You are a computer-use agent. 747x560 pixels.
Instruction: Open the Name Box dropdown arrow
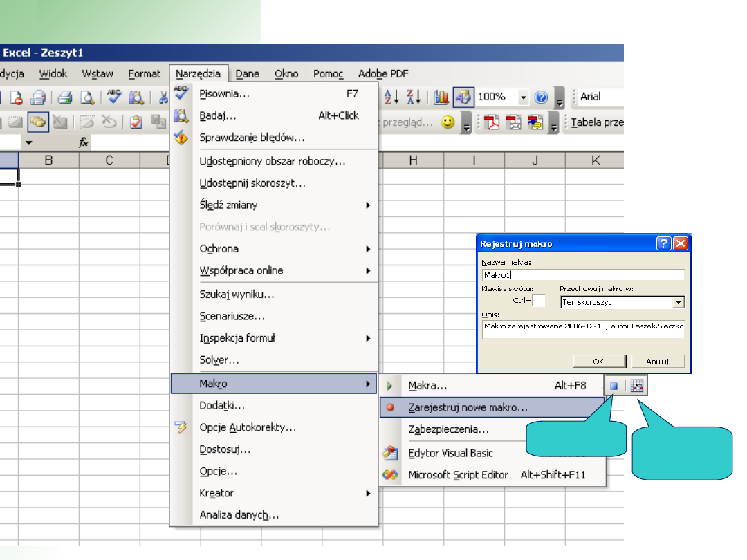click(28, 143)
